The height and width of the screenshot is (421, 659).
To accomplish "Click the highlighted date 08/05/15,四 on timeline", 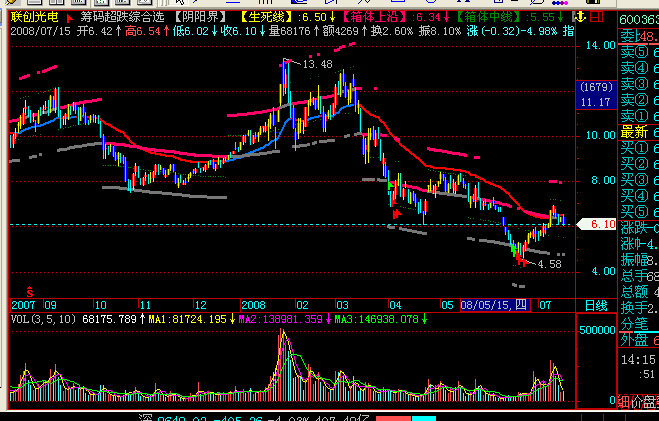I will point(495,305).
